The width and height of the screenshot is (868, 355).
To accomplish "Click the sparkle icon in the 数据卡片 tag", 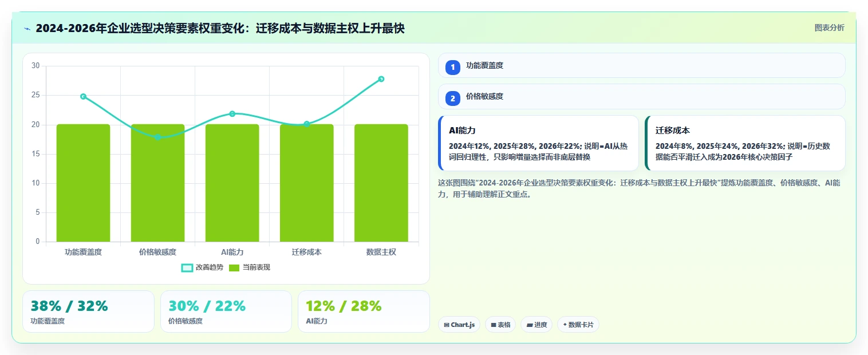I will pyautogui.click(x=565, y=325).
